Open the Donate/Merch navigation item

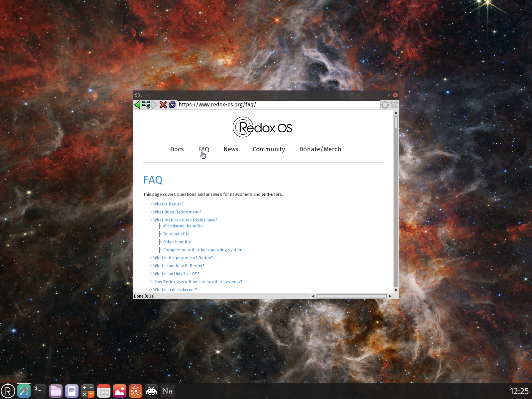coord(320,149)
